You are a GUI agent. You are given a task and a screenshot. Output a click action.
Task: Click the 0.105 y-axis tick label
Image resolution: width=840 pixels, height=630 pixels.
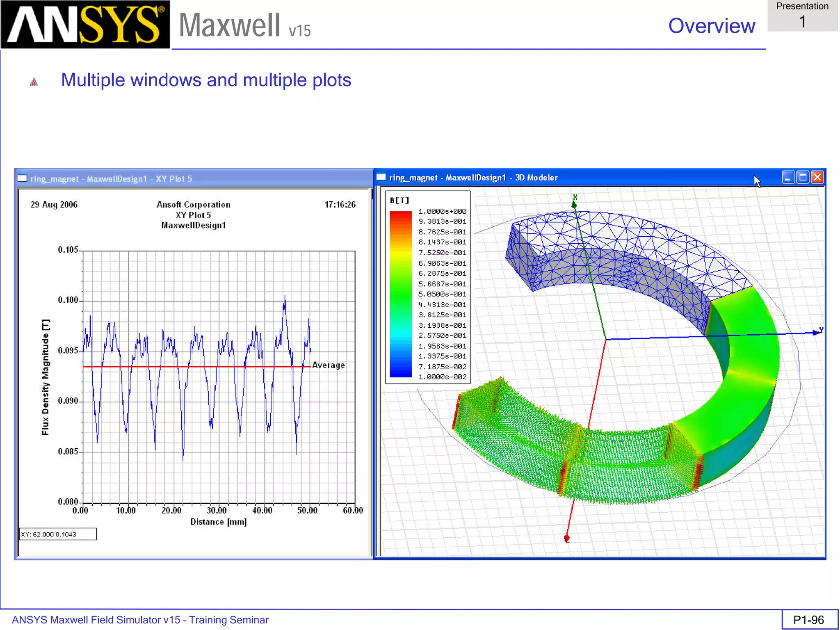pos(68,249)
